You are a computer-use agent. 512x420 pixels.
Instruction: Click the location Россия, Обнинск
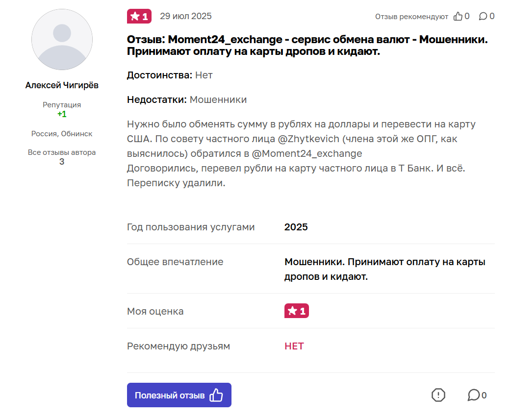61,133
